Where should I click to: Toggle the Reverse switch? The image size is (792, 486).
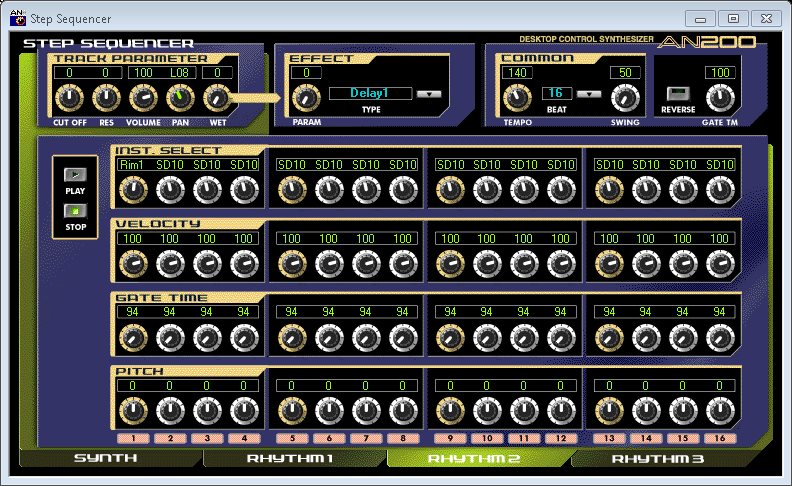[x=671, y=94]
